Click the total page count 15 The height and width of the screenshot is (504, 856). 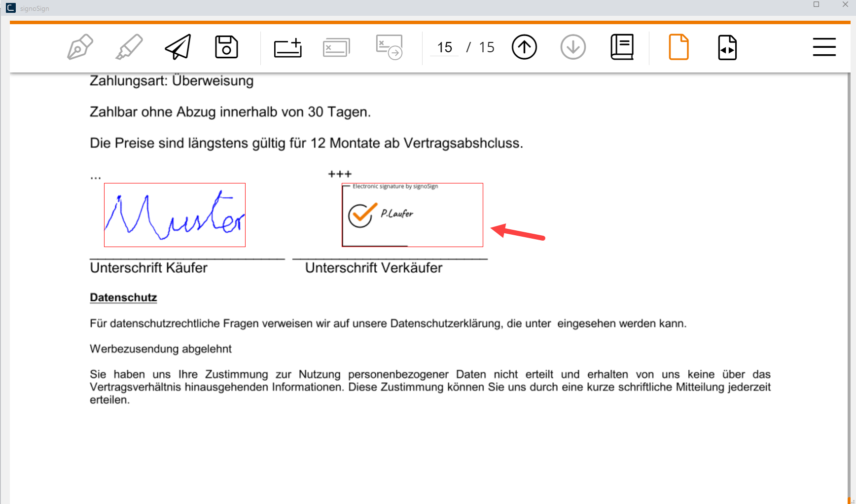(x=487, y=47)
